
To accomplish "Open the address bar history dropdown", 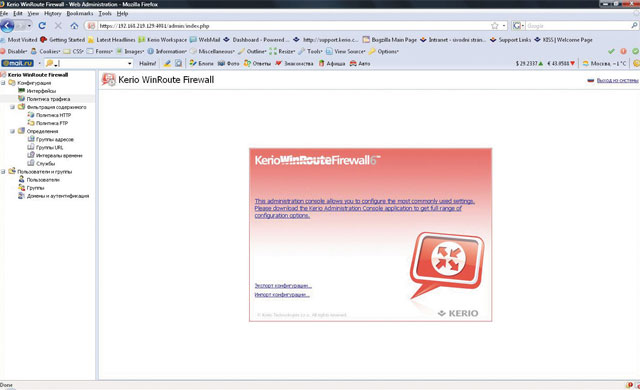I will (504, 26).
